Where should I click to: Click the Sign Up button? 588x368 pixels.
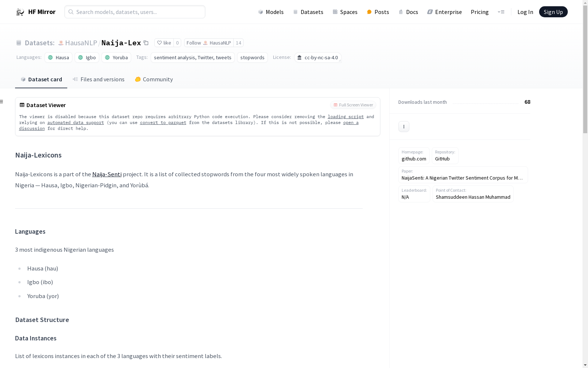click(553, 12)
